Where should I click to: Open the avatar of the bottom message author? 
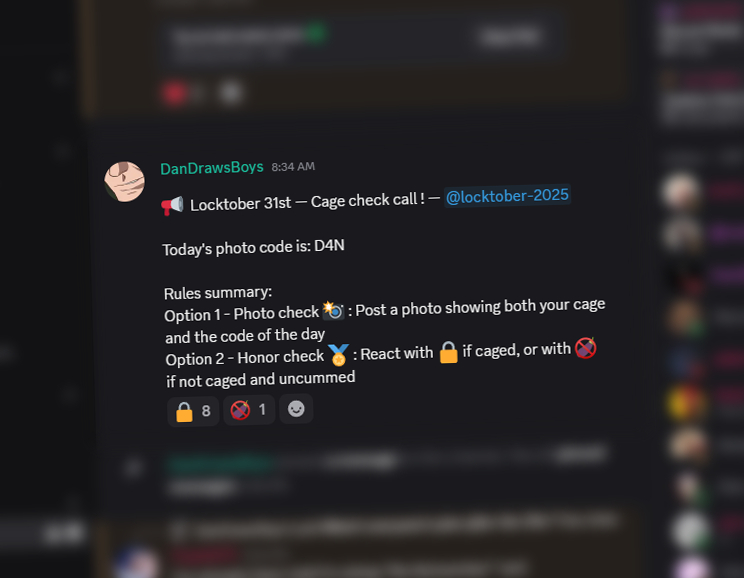[137, 565]
